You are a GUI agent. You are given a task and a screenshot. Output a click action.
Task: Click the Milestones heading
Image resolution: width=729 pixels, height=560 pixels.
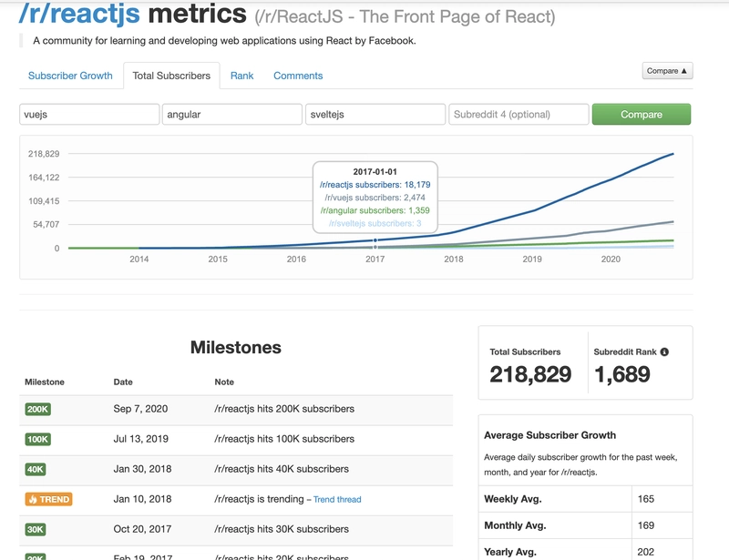(x=236, y=348)
